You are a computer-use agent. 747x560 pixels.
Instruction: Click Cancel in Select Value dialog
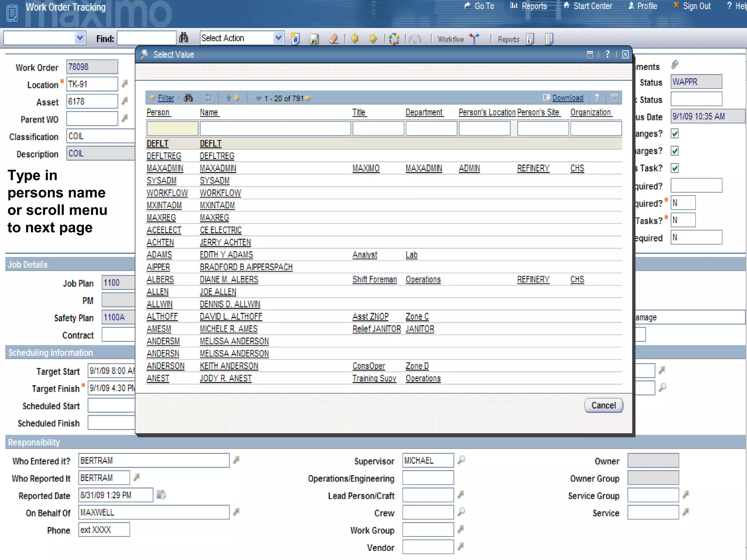tap(603, 405)
